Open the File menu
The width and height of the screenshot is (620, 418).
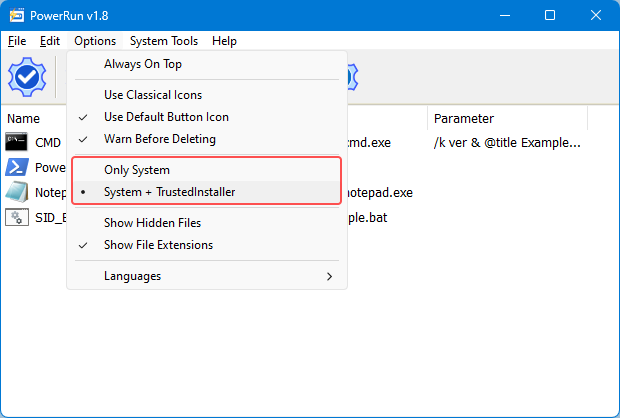pos(16,41)
